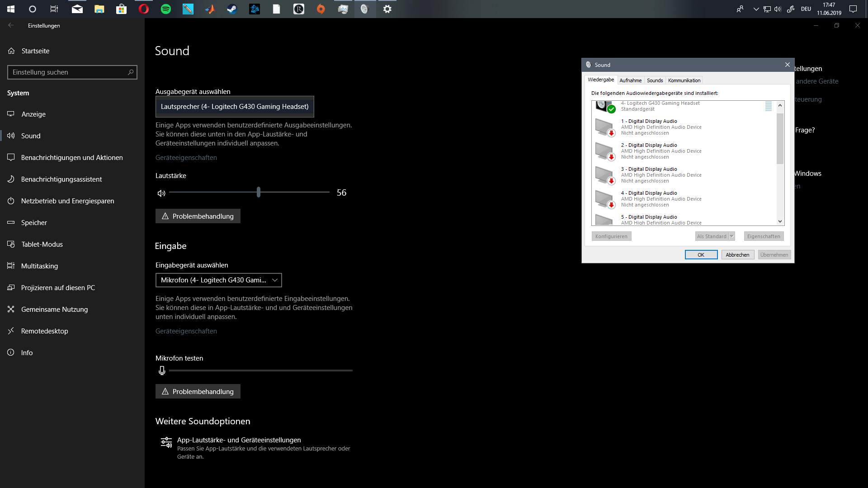The width and height of the screenshot is (868, 488).
Task: Open Microsoft Store from the taskbar
Action: coord(122,9)
